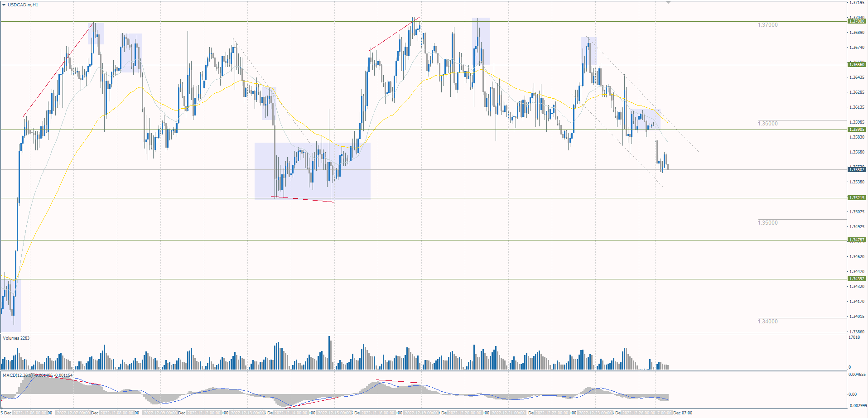
Task: Click the 2022.12.06 00:00 date label
Action: 30,413
